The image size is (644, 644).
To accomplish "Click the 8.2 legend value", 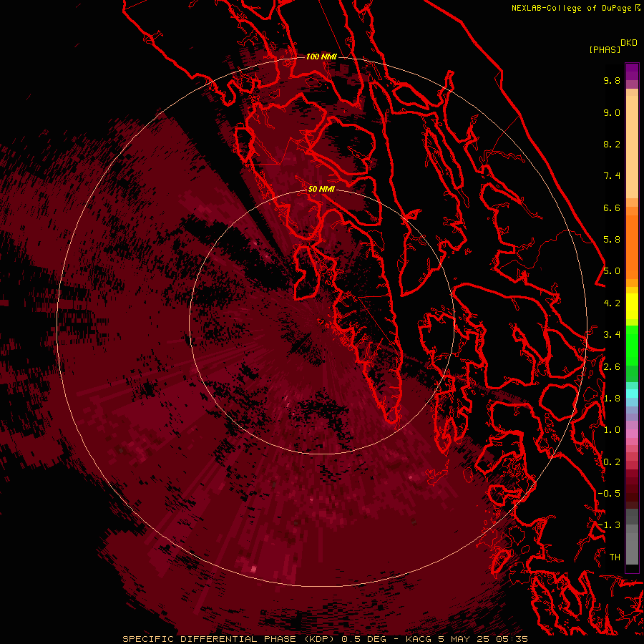I will coord(612,144).
